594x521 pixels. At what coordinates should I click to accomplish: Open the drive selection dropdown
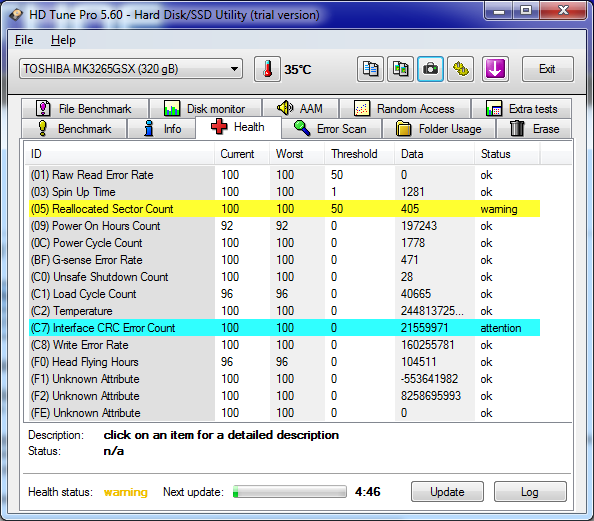pos(131,69)
